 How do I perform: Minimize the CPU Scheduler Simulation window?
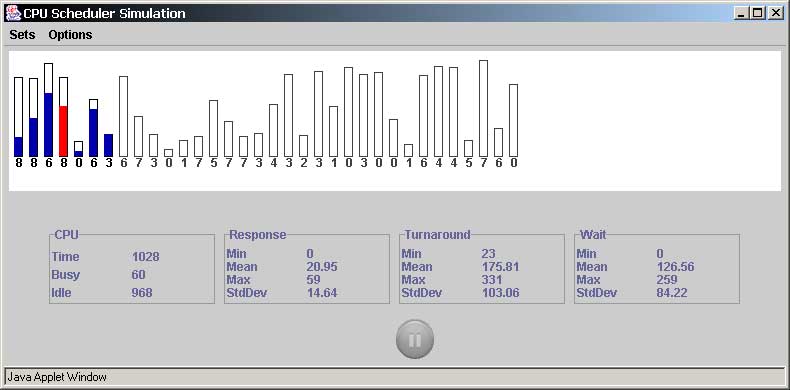tap(741, 14)
